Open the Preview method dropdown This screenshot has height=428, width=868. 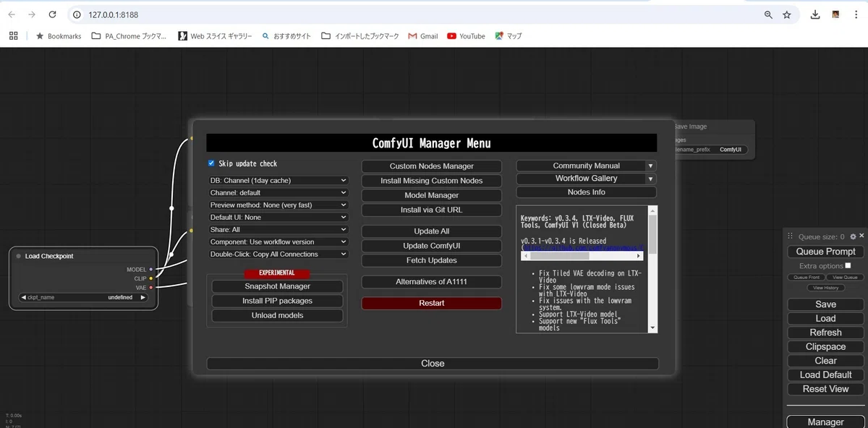pyautogui.click(x=278, y=205)
